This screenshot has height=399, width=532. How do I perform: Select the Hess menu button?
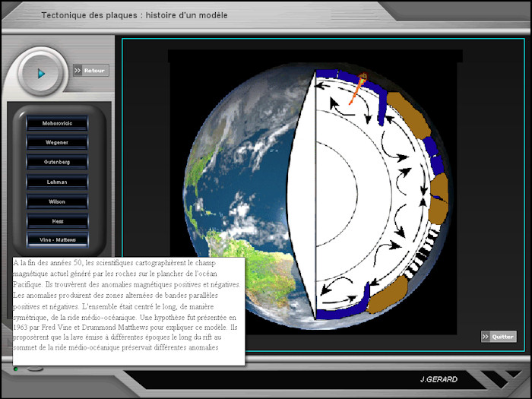click(x=57, y=221)
